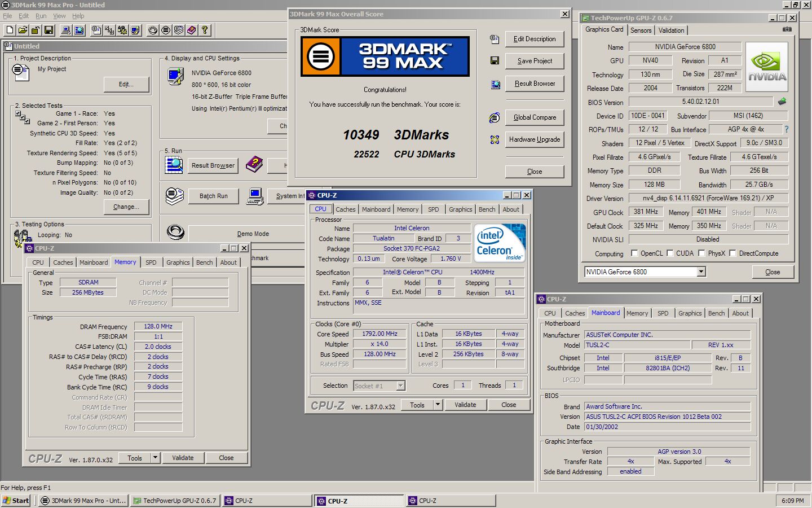Image resolution: width=812 pixels, height=508 pixels.
Task: Click the floppy icon beside Save Project
Action: pos(495,61)
